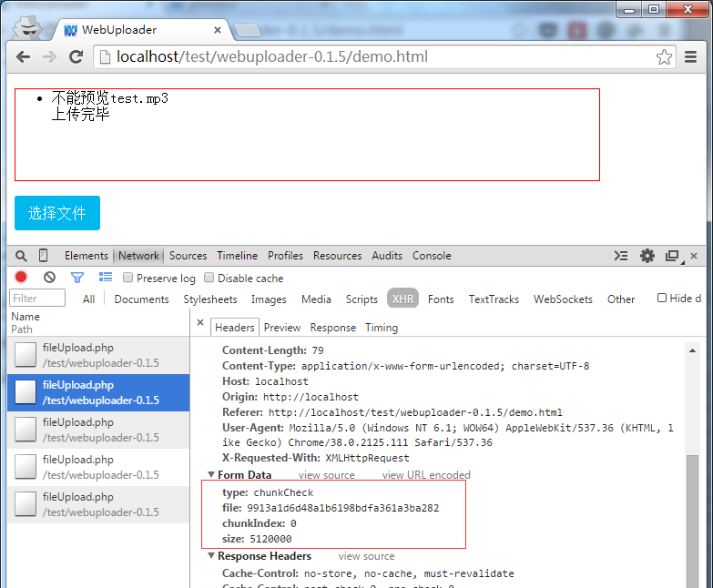Bookmark this page with the star icon
The height and width of the screenshot is (588, 713).
click(664, 56)
